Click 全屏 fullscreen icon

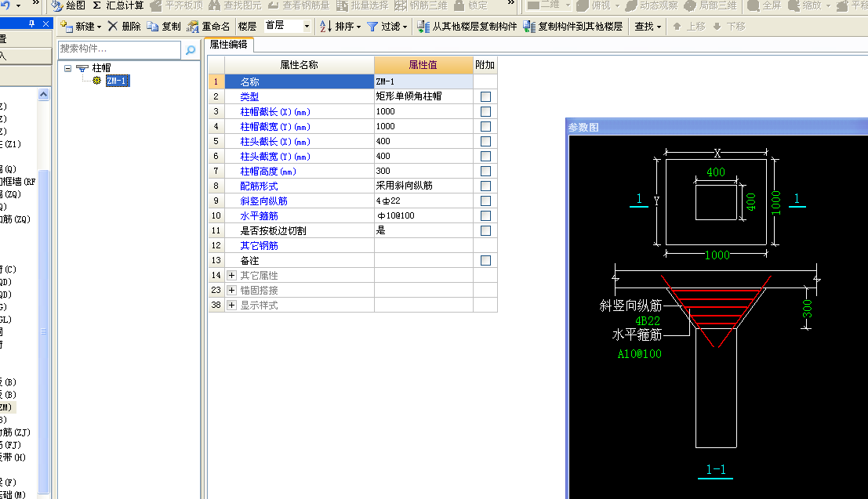pyautogui.click(x=753, y=5)
